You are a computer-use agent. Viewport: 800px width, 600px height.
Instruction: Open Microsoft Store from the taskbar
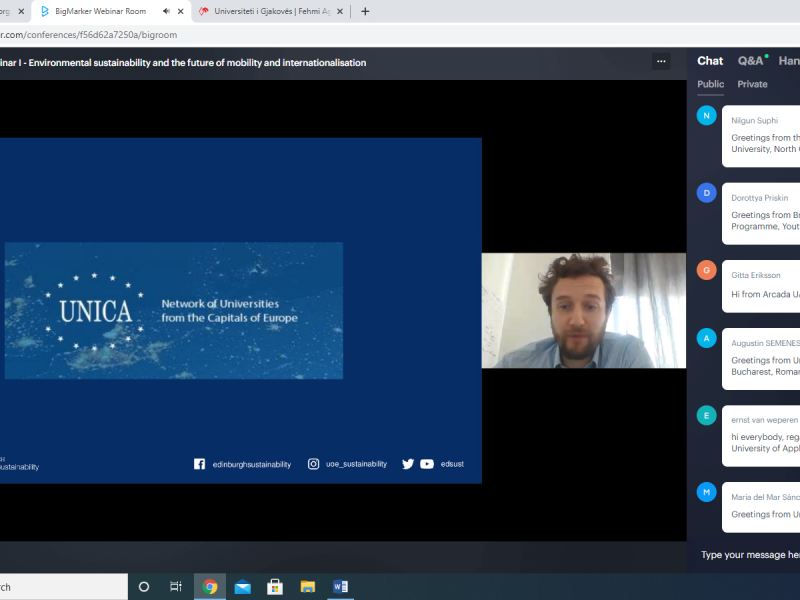click(x=275, y=587)
